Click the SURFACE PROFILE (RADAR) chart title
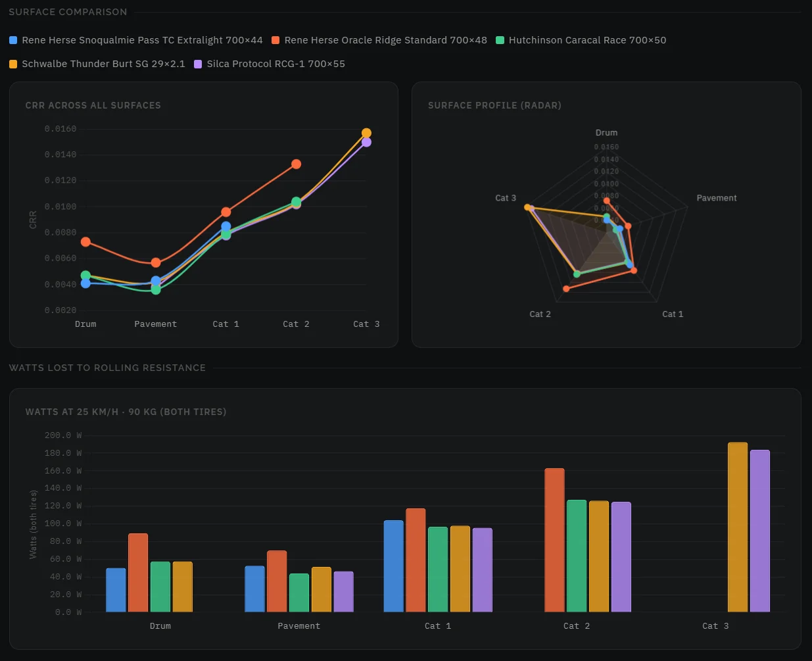This screenshot has width=812, height=661. tap(494, 105)
